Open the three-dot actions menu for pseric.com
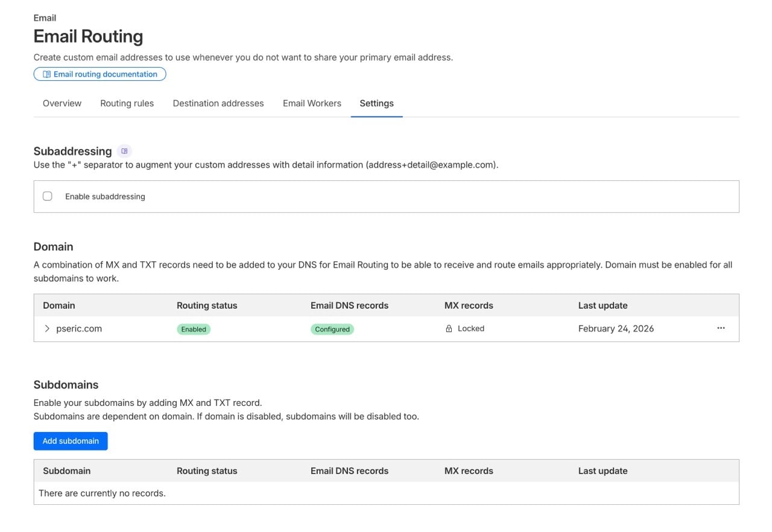The image size is (772, 532). pos(721,328)
